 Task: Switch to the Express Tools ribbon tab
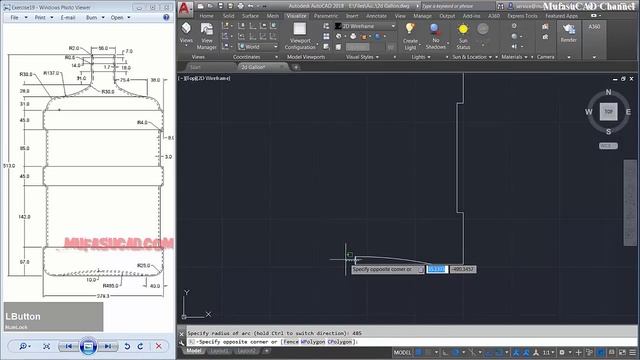(x=522, y=16)
